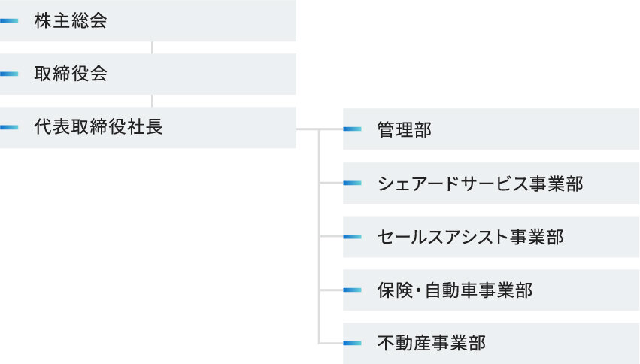This screenshot has width=640, height=364.
Task: Click blue dash marker beside 不動産事業部
Action: pos(352,343)
